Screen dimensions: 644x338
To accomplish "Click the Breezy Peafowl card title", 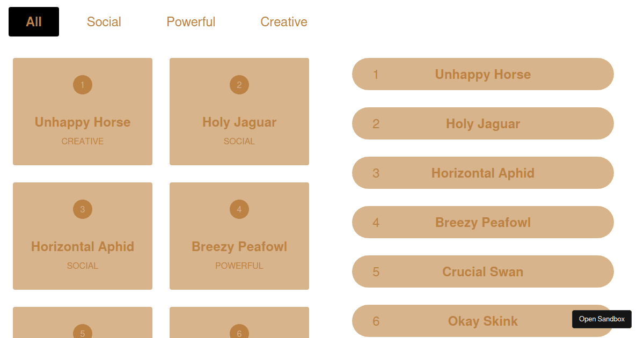I will (x=239, y=247).
